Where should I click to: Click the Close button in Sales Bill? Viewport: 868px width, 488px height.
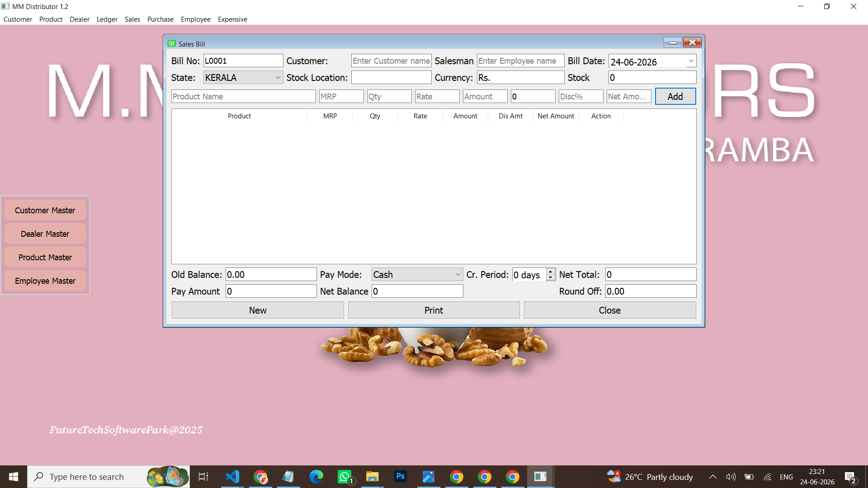(610, 310)
